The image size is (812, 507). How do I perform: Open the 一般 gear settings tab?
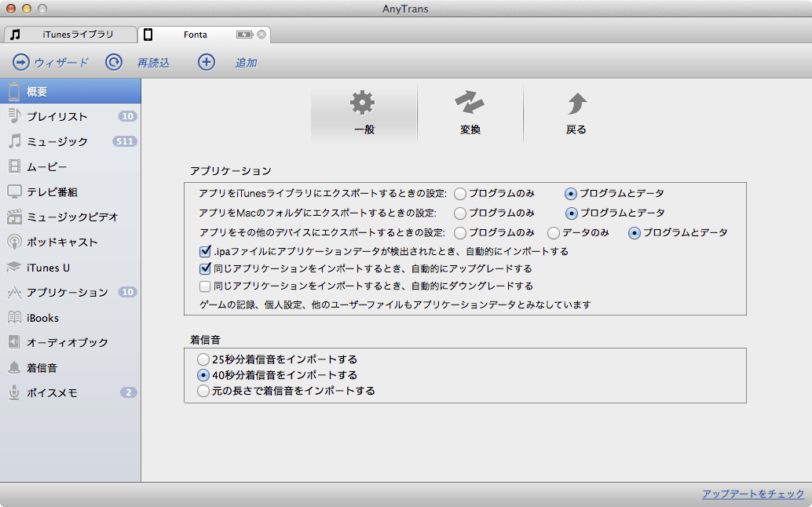[x=364, y=113]
